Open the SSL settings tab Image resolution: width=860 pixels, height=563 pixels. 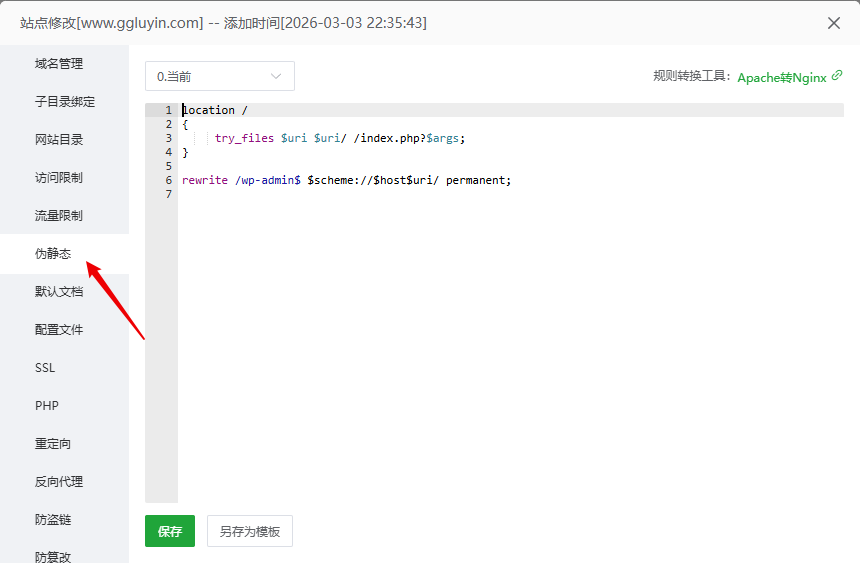coord(45,368)
